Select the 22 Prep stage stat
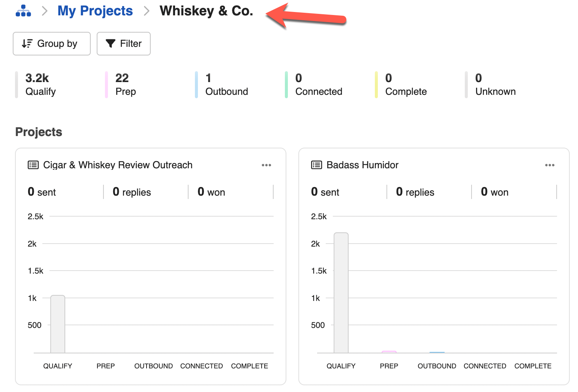This screenshot has width=578, height=392. point(126,85)
